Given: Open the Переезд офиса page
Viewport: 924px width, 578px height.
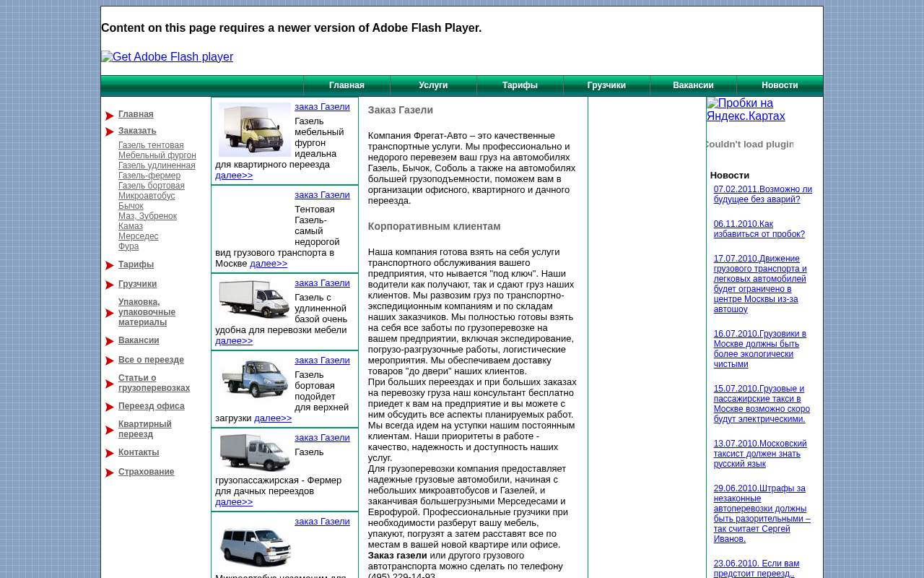Looking at the screenshot, I should click(152, 406).
